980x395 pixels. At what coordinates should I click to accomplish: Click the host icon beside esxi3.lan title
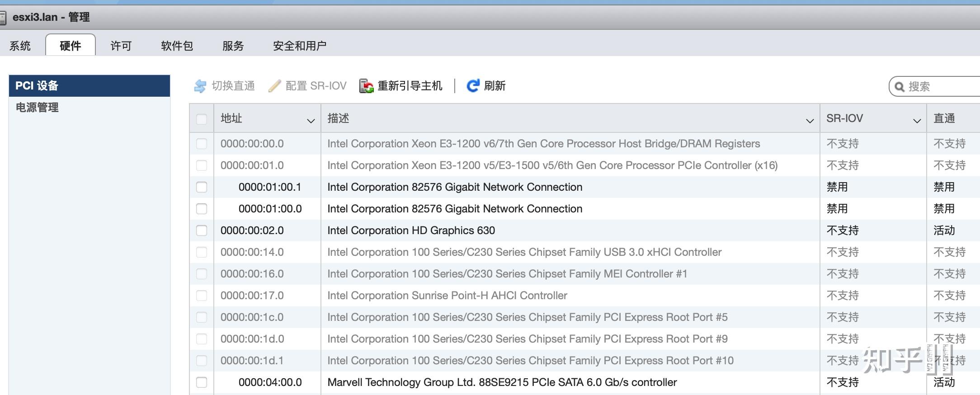click(3, 18)
